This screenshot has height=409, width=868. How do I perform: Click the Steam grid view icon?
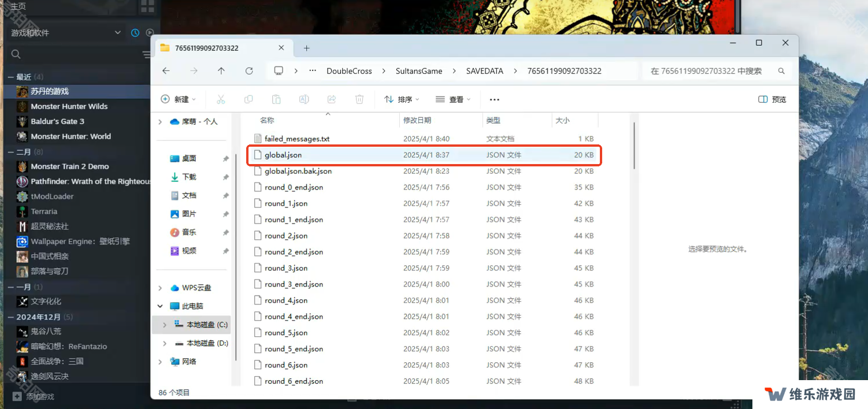click(148, 6)
